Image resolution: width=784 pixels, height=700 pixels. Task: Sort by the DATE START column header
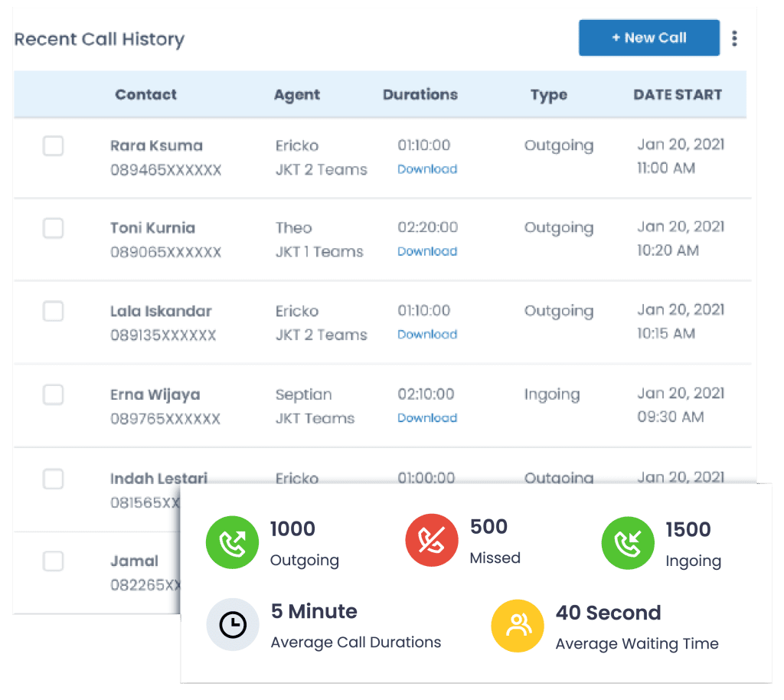(x=678, y=94)
